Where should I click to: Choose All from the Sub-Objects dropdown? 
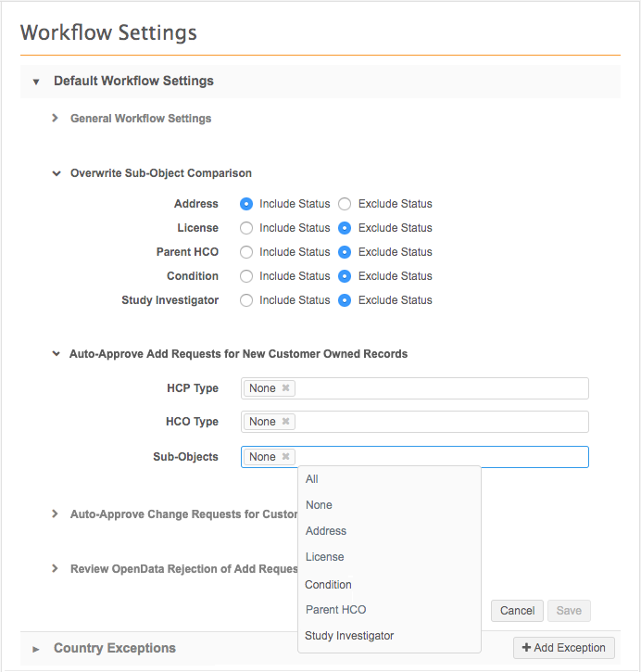(x=312, y=479)
